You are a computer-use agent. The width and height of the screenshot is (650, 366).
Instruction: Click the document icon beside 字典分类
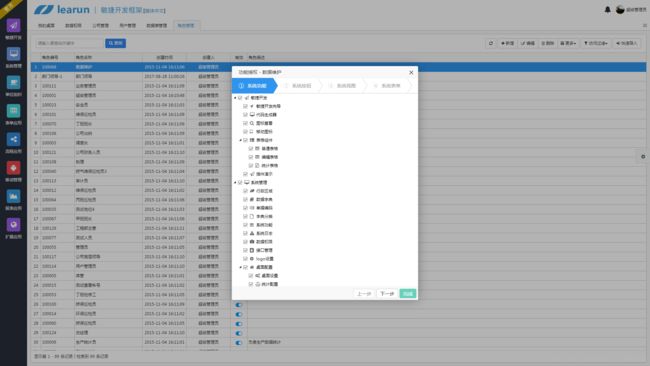(252, 216)
